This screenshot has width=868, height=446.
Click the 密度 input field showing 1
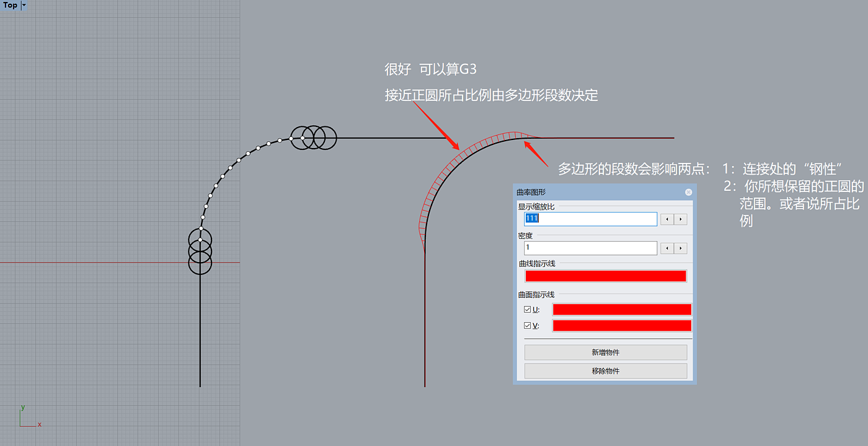click(590, 248)
